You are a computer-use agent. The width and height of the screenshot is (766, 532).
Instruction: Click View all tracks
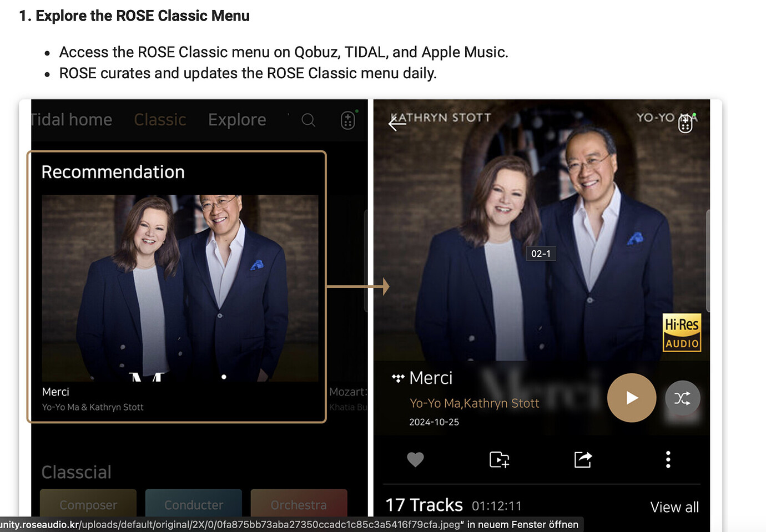click(x=674, y=507)
